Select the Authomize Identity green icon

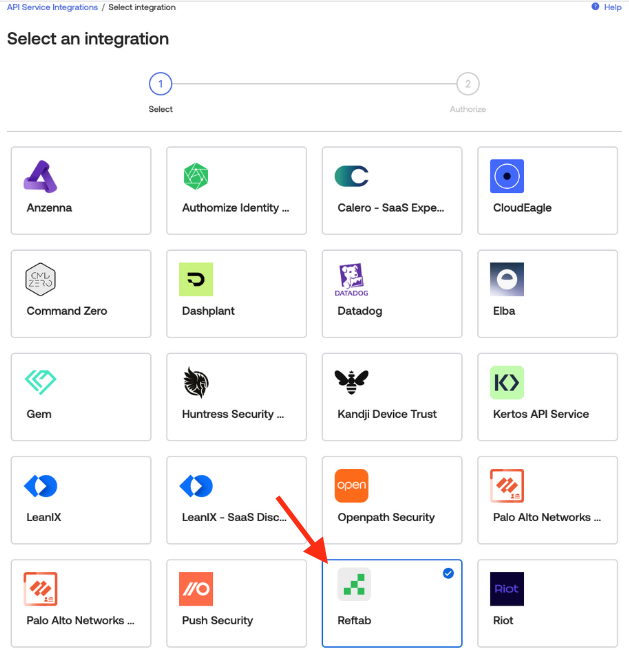(x=196, y=177)
